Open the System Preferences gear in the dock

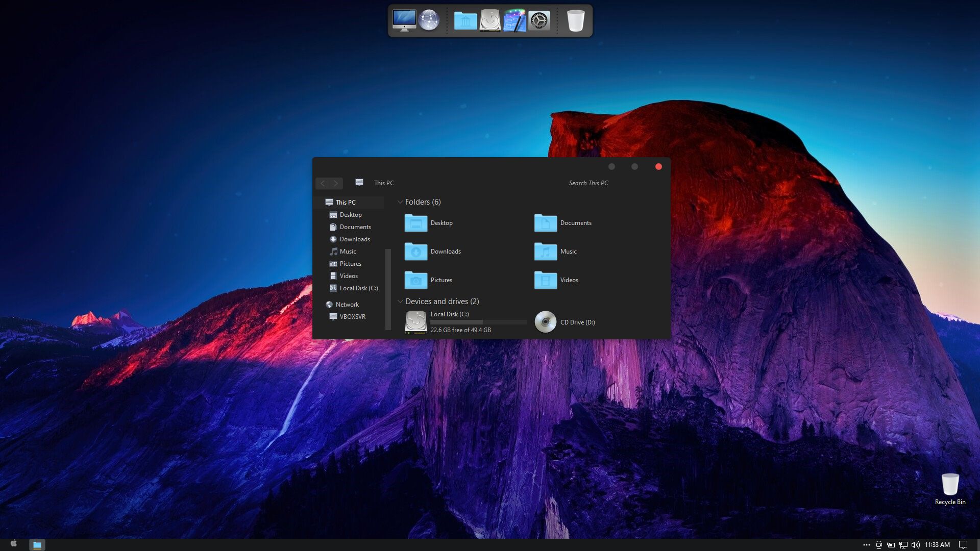point(539,21)
